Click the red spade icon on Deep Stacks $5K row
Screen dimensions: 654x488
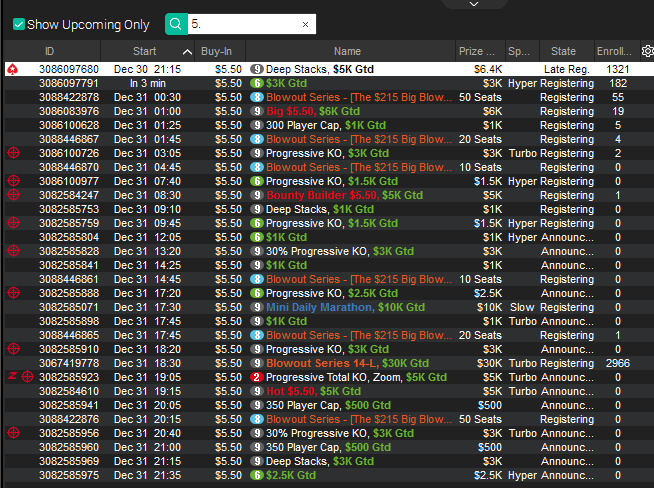click(x=13, y=69)
